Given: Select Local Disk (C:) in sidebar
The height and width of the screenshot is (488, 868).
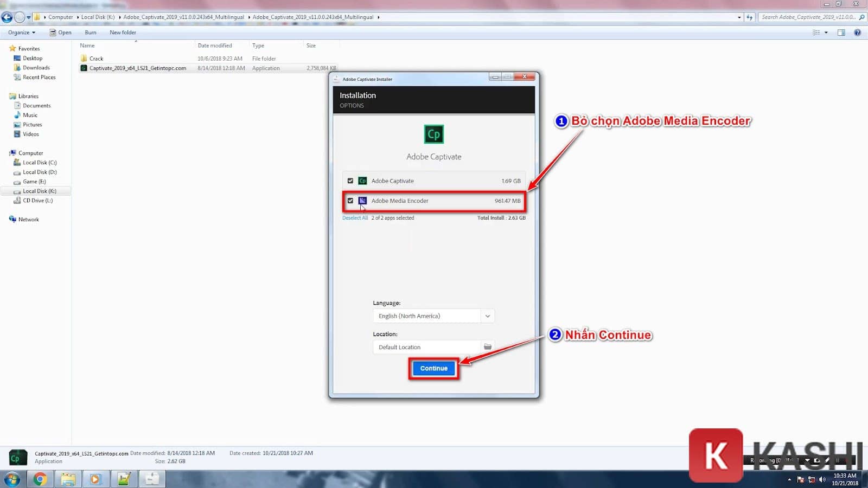Looking at the screenshot, I should click(x=40, y=163).
